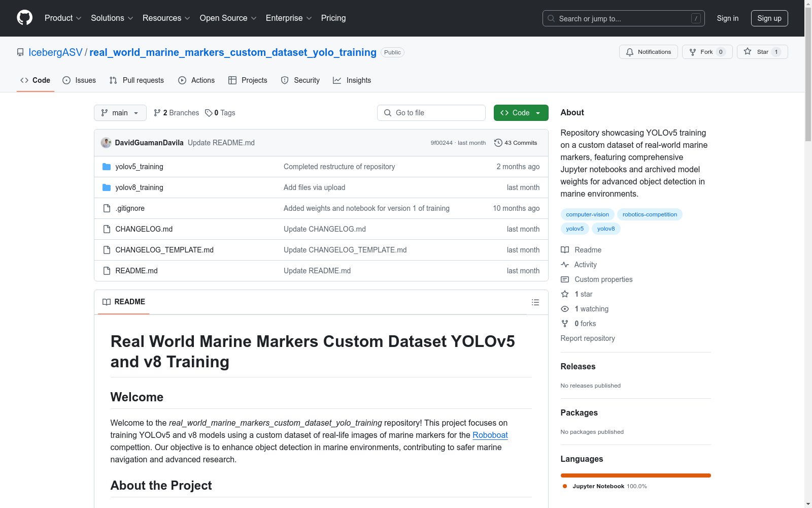Image resolution: width=812 pixels, height=508 pixels.
Task: Expand the Enterprise menu
Action: [289, 18]
